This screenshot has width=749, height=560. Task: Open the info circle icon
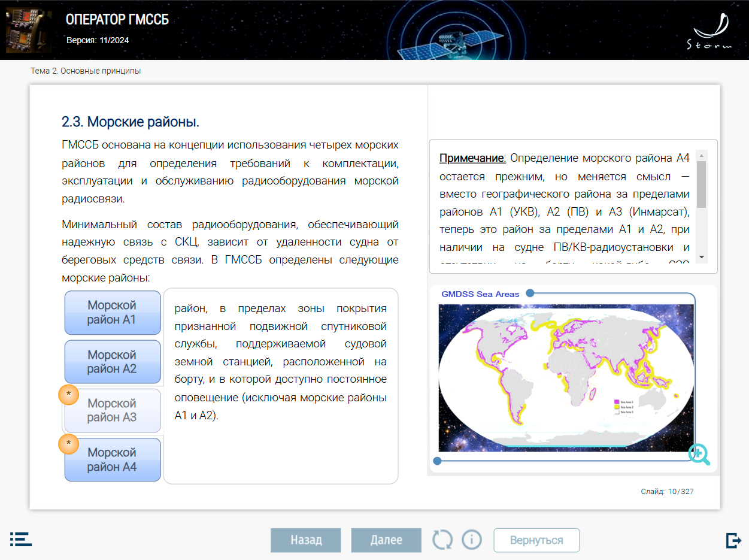(x=472, y=540)
